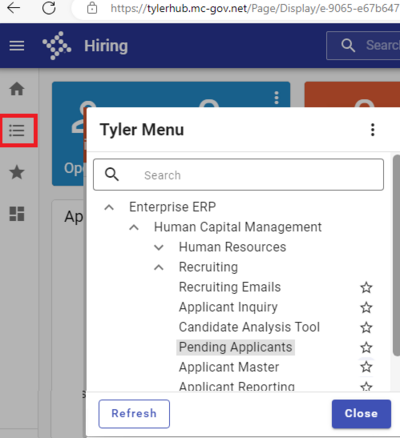Image resolution: width=400 pixels, height=438 pixels.
Task: Open the hamburger navigation menu
Action: click(17, 46)
